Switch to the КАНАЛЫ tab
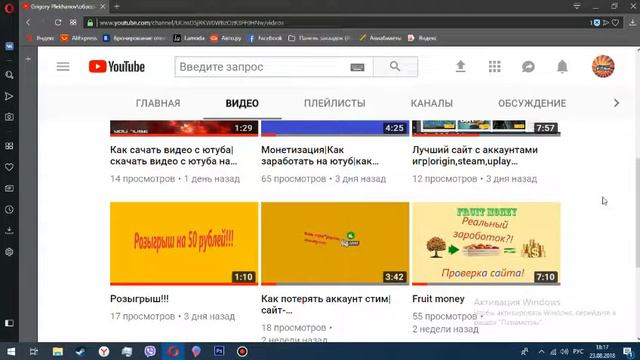Viewport: 640px width, 360px height. [431, 103]
